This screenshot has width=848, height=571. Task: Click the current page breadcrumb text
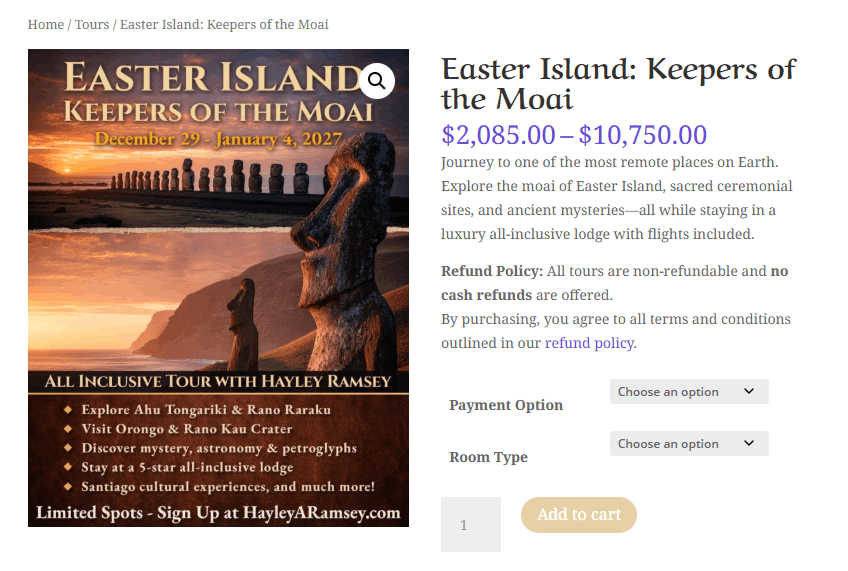224,24
